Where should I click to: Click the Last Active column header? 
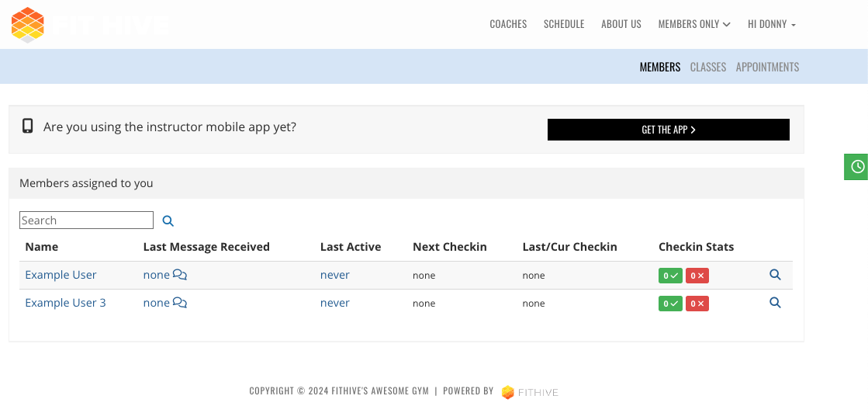[351, 247]
